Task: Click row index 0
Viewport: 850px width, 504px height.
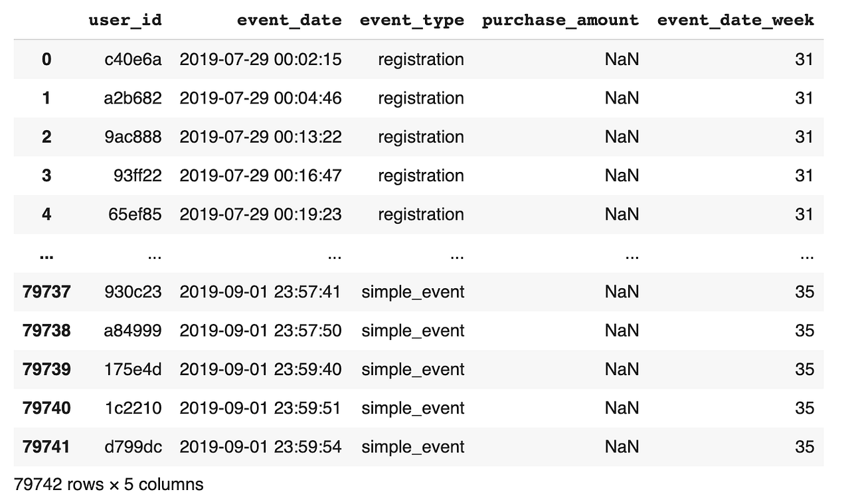Action: [46, 60]
